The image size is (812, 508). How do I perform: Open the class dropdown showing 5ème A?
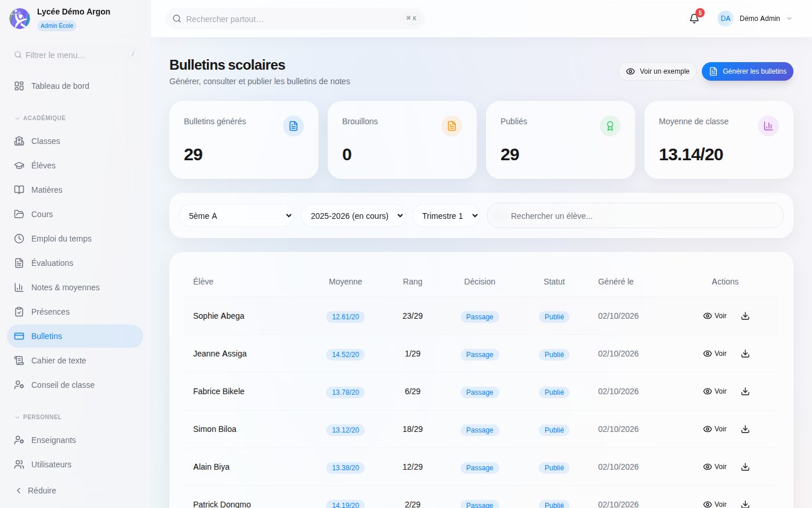[237, 215]
